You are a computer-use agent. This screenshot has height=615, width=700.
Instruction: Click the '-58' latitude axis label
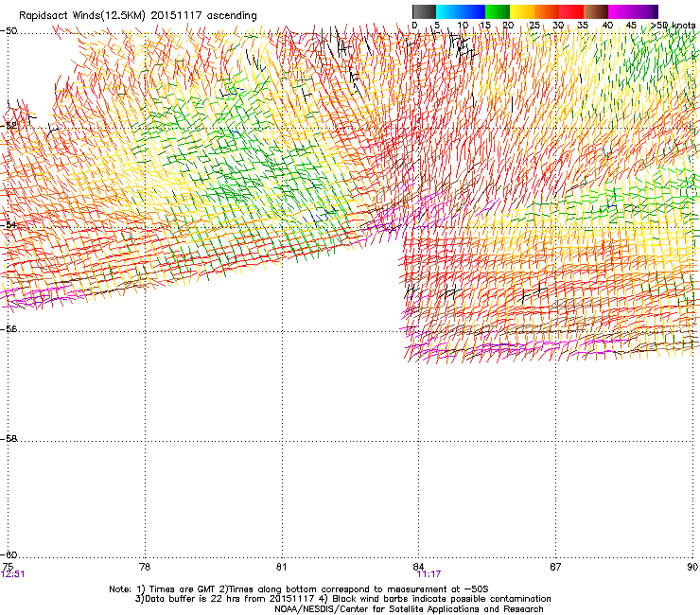(x=9, y=439)
